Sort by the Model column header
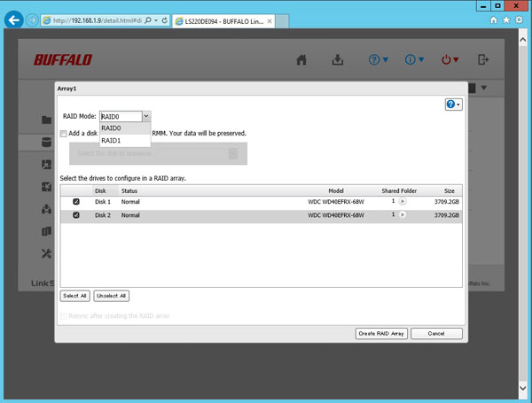This screenshot has width=532, height=403. pos(336,190)
